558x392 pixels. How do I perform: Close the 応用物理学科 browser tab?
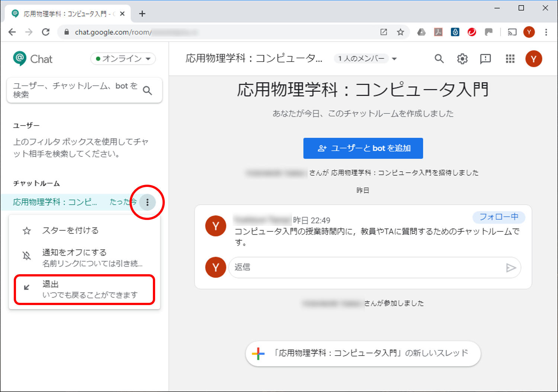tap(122, 14)
